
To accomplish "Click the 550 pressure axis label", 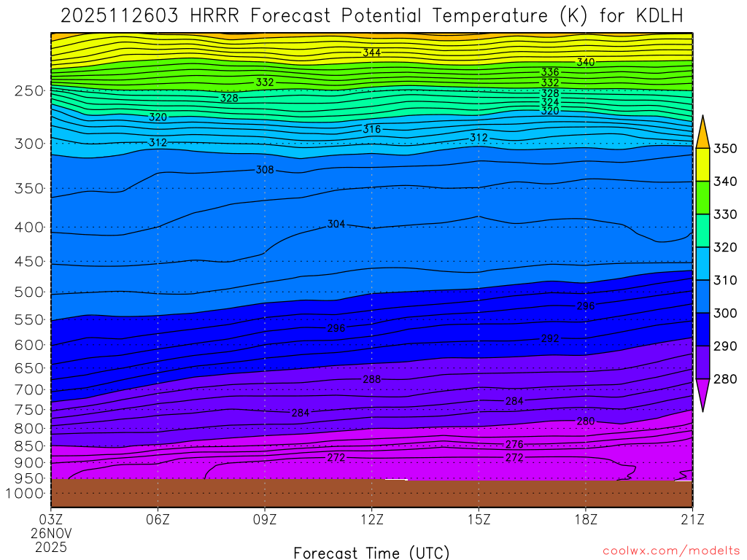I will tap(29, 320).
